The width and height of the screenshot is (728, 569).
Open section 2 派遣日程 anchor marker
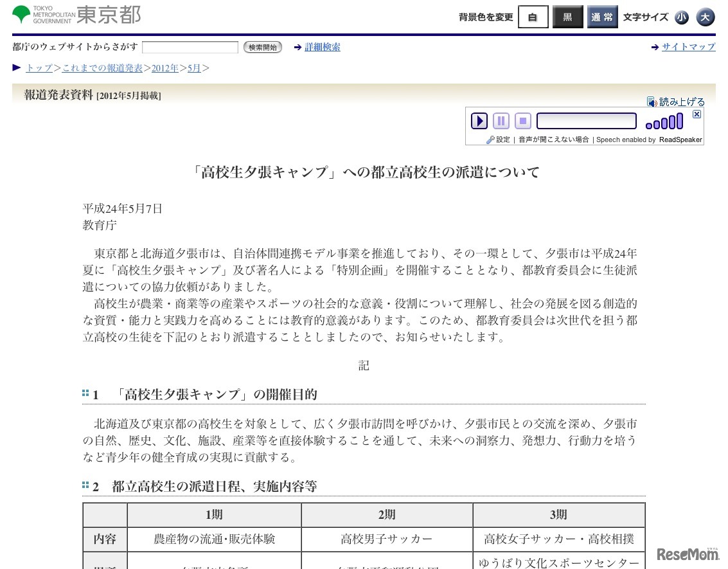(85, 485)
